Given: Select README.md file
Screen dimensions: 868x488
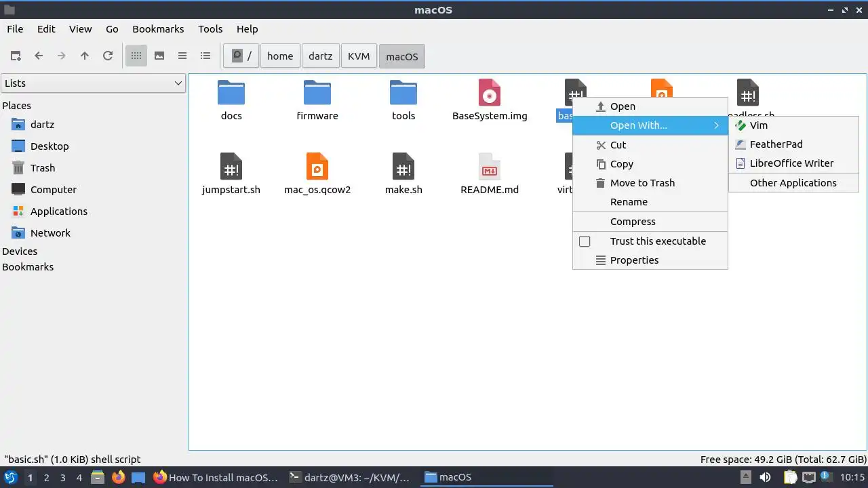Looking at the screenshot, I should (490, 174).
